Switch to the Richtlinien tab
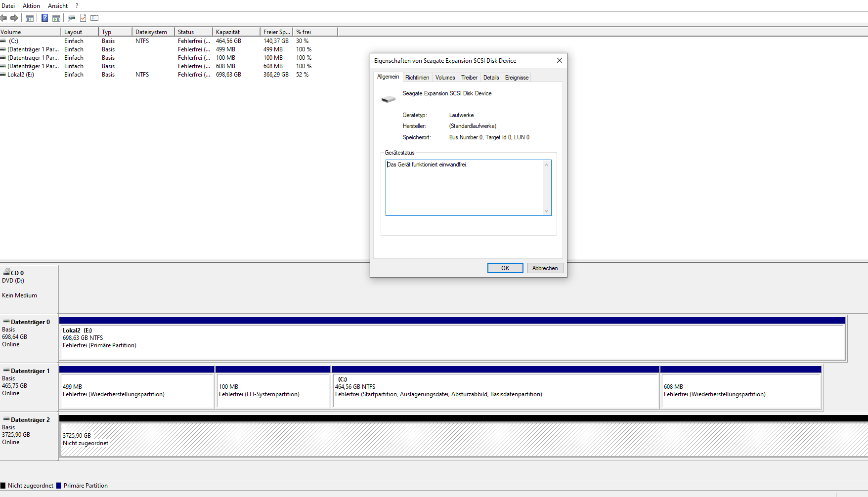The image size is (868, 497). (x=417, y=78)
